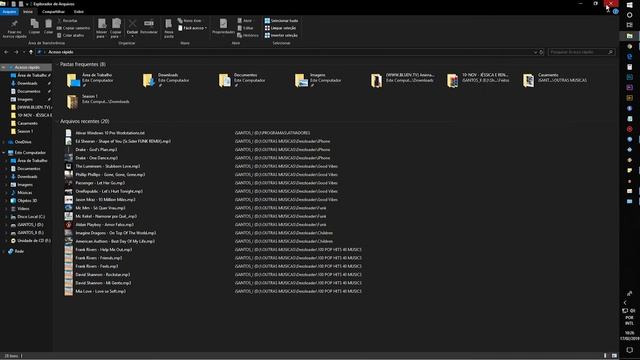
Task: Click Colar atalho in the ribbon
Action: [x=71, y=35]
